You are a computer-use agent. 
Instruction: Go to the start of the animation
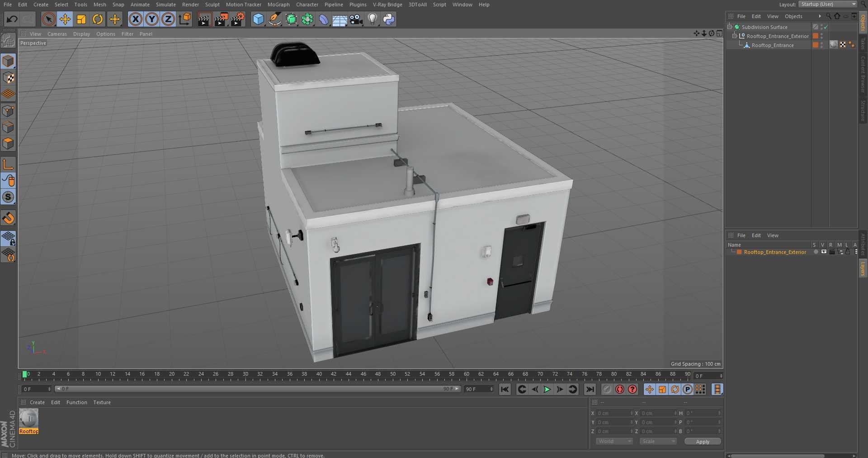tap(505, 389)
